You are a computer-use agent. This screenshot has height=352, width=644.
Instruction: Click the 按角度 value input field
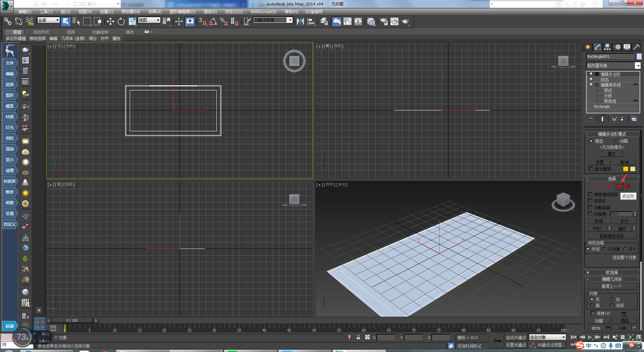(621, 214)
